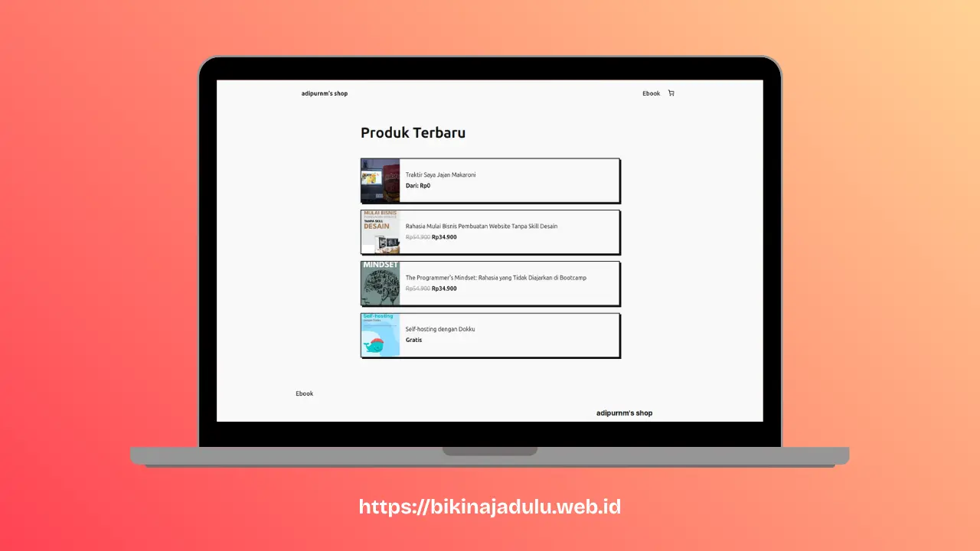
Task: Click the Gratis price label
Action: [x=413, y=340]
